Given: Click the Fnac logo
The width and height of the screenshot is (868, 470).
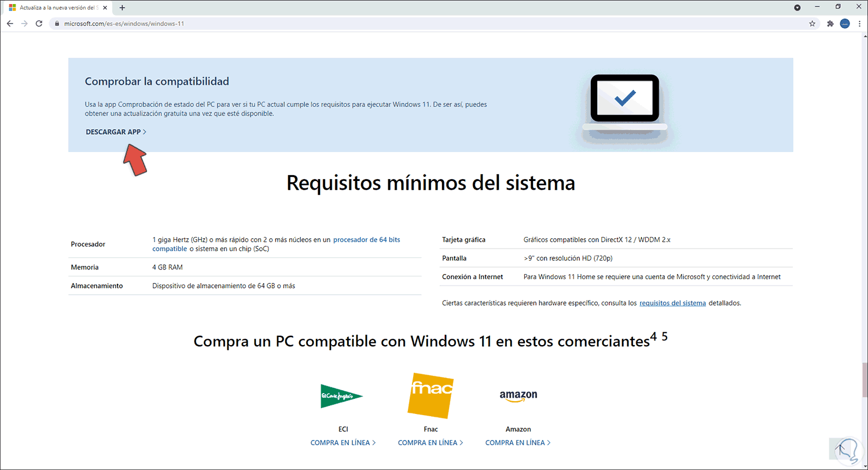Looking at the screenshot, I should (431, 395).
